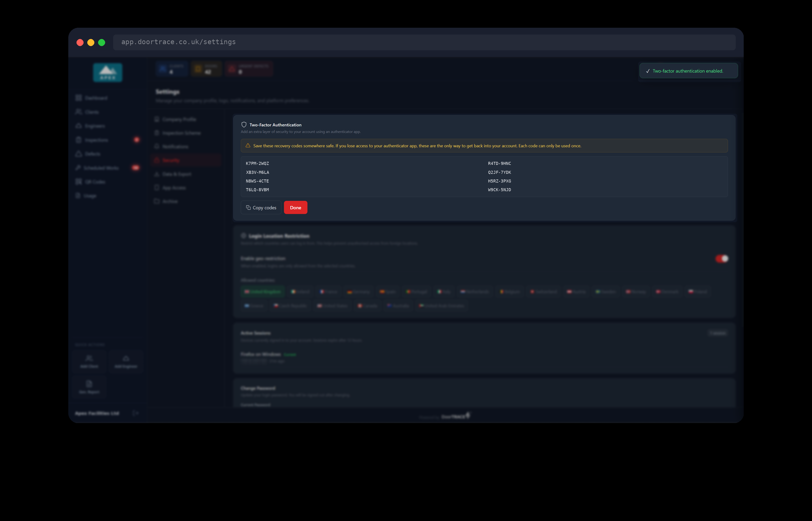Screen dimensions: 812x521
Task: Click the "Add an extra layer of security" description
Action: pyautogui.click(x=300, y=132)
